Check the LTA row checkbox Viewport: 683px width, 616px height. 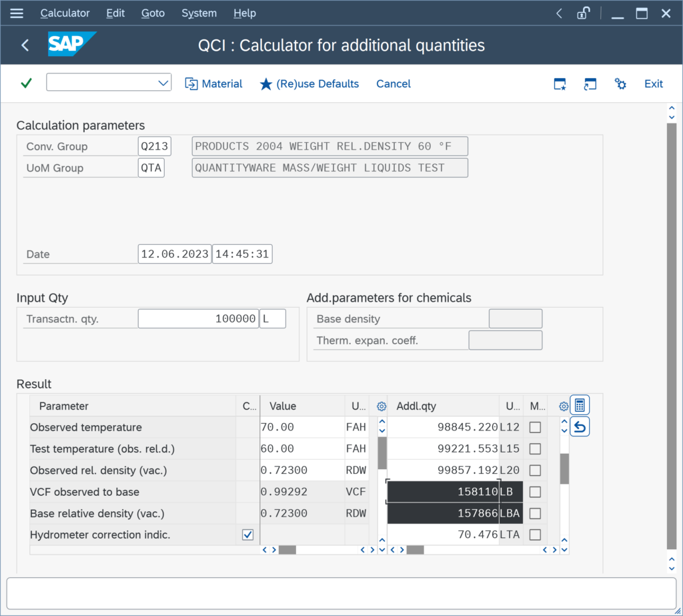click(535, 535)
